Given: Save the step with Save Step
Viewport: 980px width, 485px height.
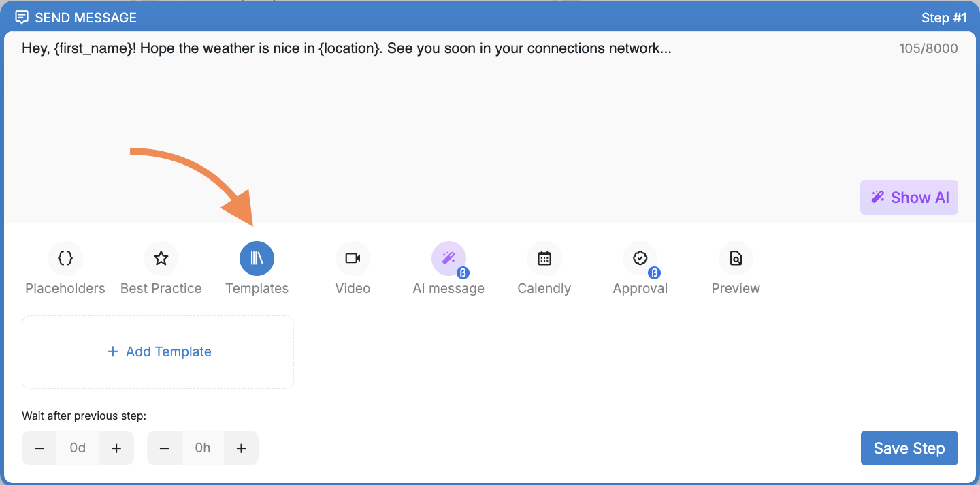Looking at the screenshot, I should (x=909, y=448).
